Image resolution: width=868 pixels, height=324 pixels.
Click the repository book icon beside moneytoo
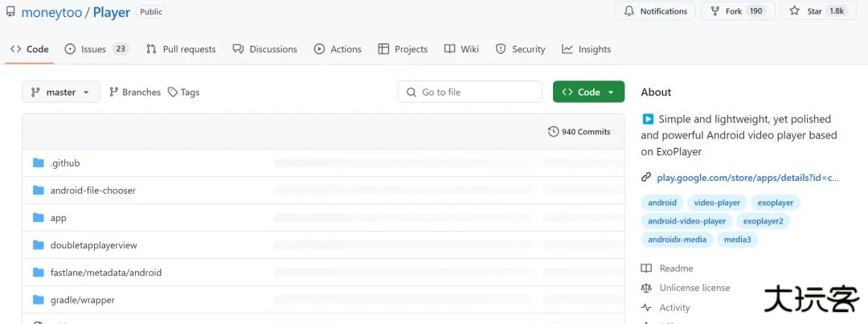tap(10, 11)
